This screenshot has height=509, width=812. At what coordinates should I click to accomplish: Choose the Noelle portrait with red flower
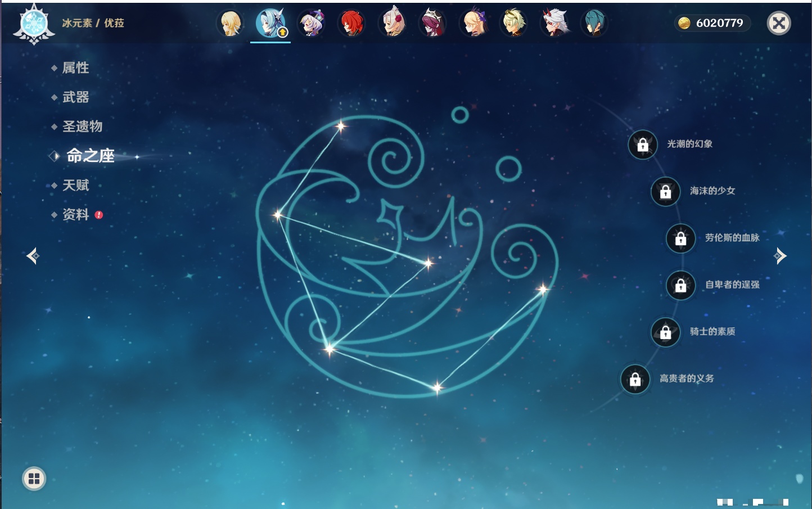click(393, 24)
